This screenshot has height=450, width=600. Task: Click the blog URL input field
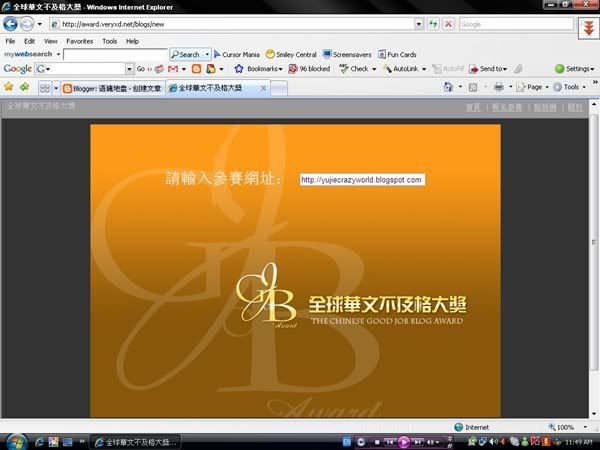(x=361, y=179)
